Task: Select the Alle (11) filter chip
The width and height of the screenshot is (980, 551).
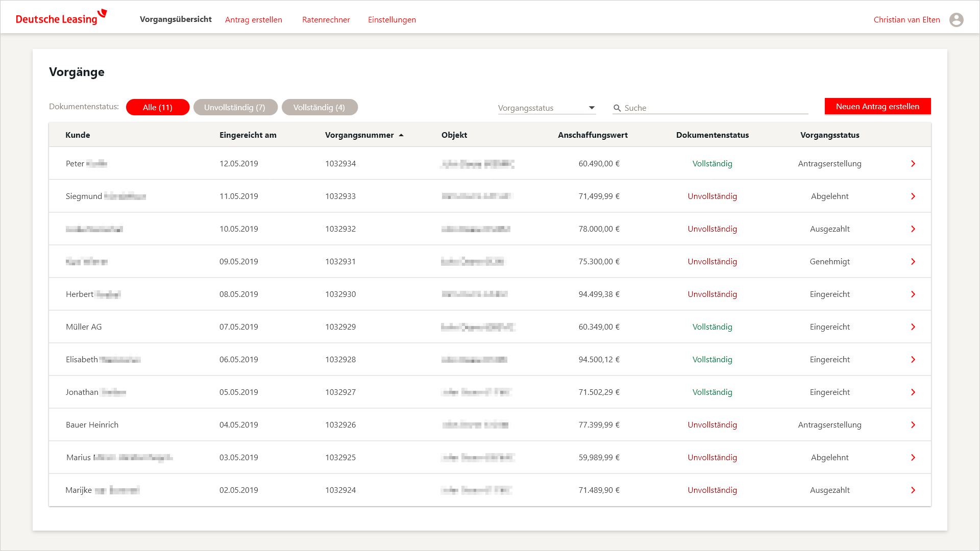Action: coord(158,107)
